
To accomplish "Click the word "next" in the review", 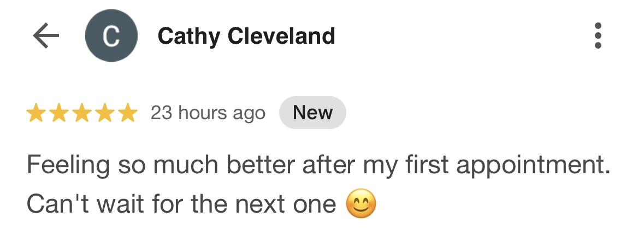I will (257, 205).
